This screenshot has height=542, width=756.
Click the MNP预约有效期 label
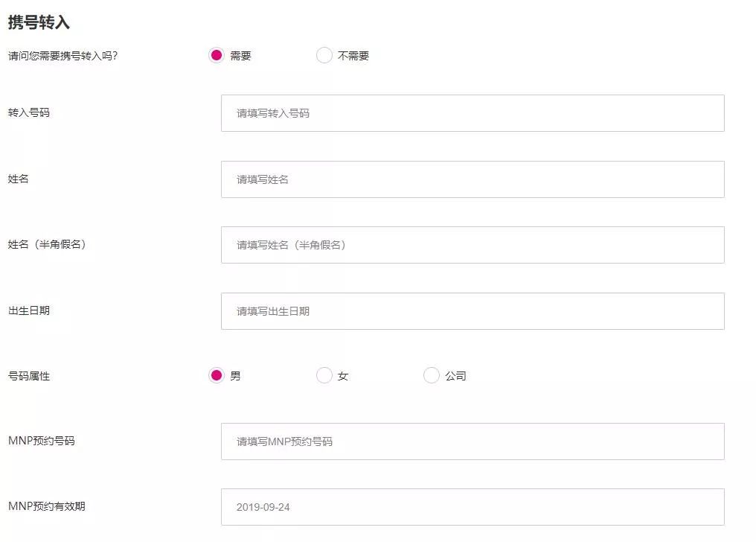click(45, 507)
